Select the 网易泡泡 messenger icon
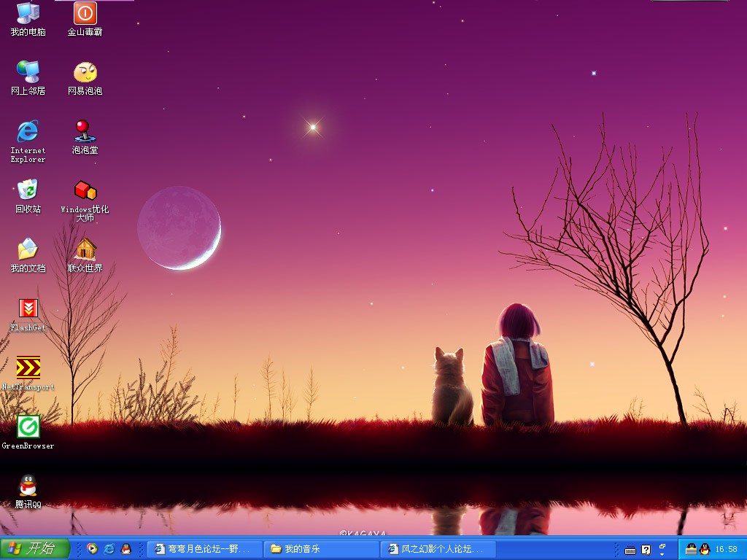747x560 pixels. point(85,72)
